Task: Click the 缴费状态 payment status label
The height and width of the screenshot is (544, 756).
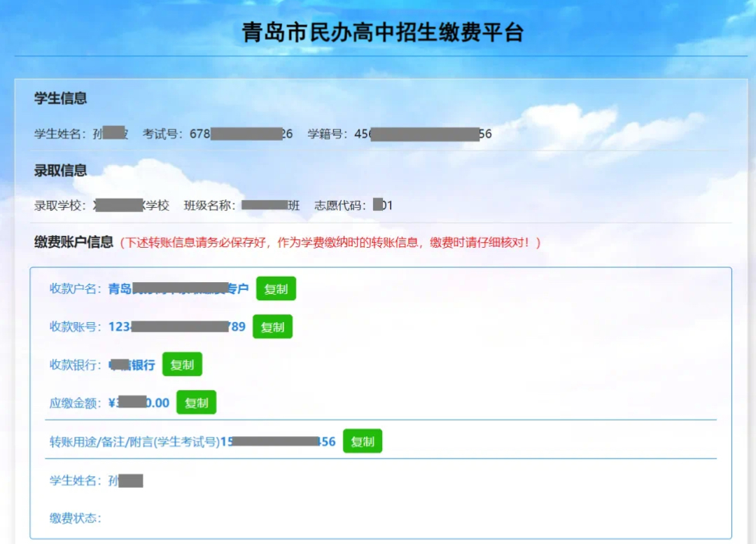Action: (x=75, y=518)
